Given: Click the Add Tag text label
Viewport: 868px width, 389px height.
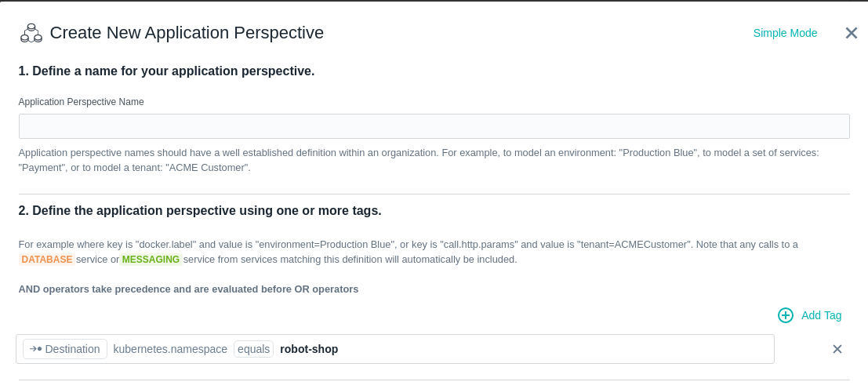Looking at the screenshot, I should tap(821, 315).
